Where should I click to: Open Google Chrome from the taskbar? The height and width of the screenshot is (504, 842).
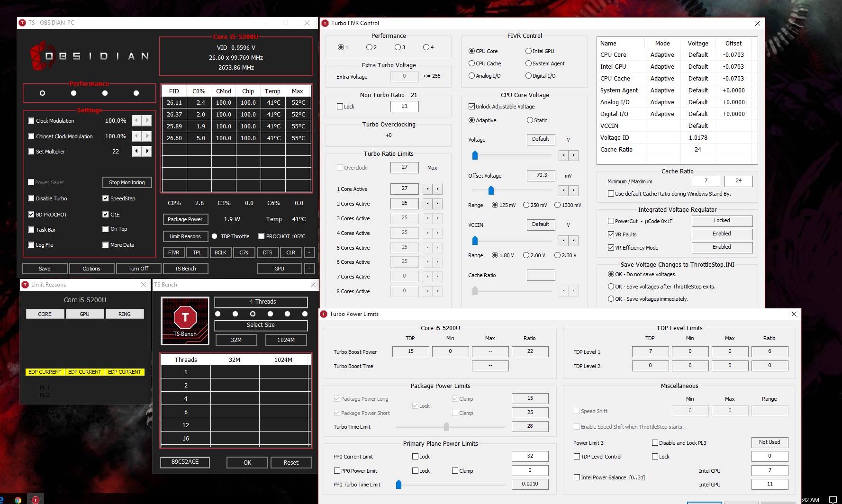[x=18, y=499]
